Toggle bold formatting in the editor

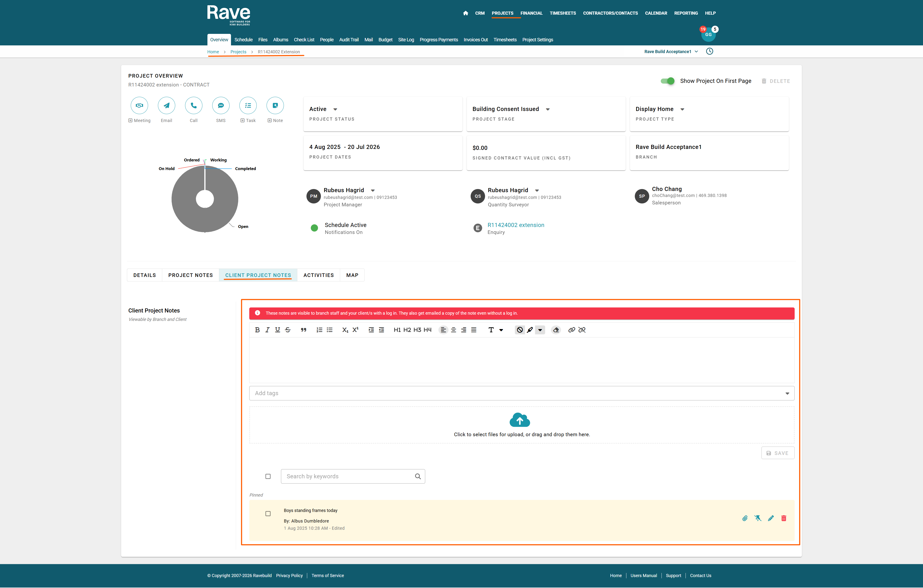tap(257, 330)
